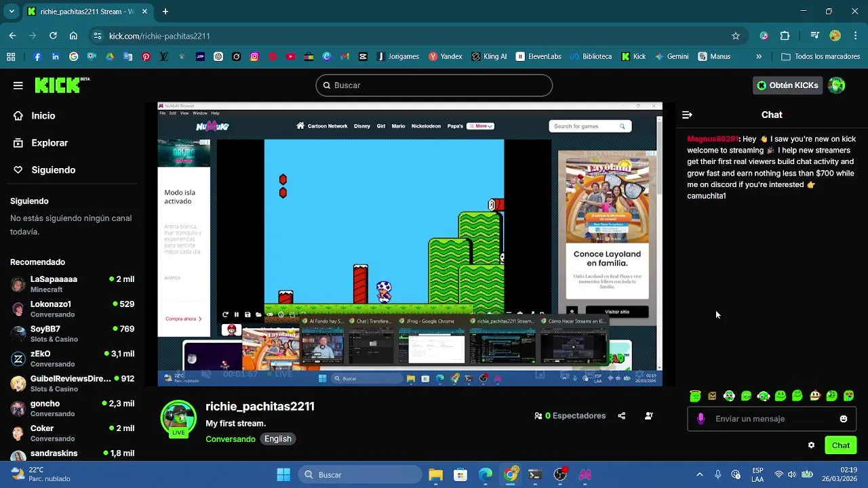Open File Explorer from the taskbar
Screen dimensions: 868x488
[435, 474]
